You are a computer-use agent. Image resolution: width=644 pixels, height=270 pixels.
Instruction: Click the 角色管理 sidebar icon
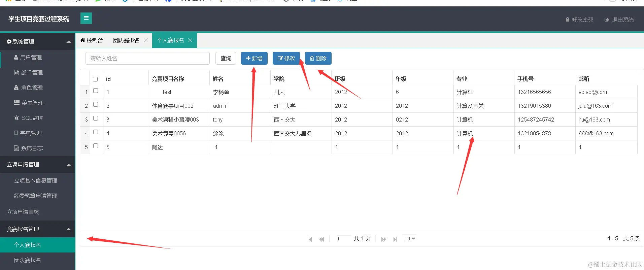point(16,88)
